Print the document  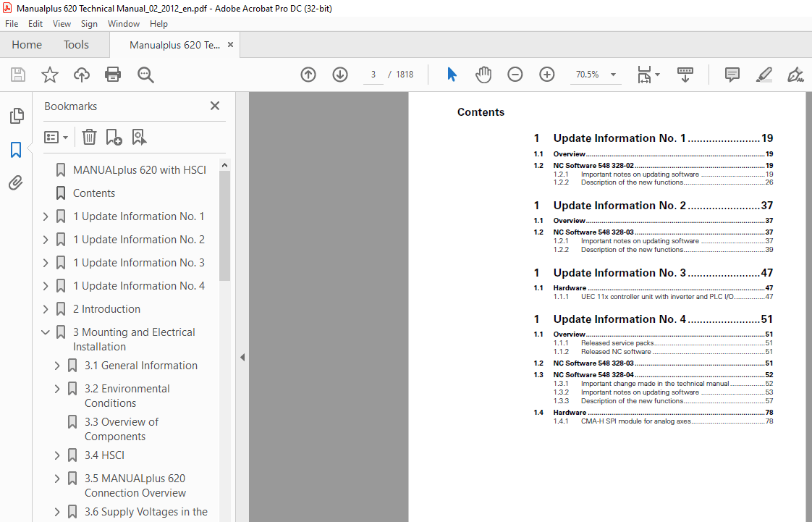point(113,75)
